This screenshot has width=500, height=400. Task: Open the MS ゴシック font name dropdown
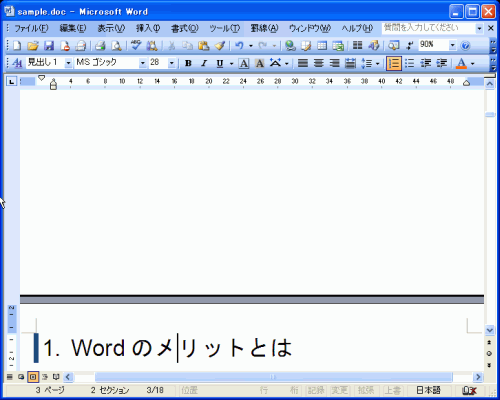click(143, 63)
